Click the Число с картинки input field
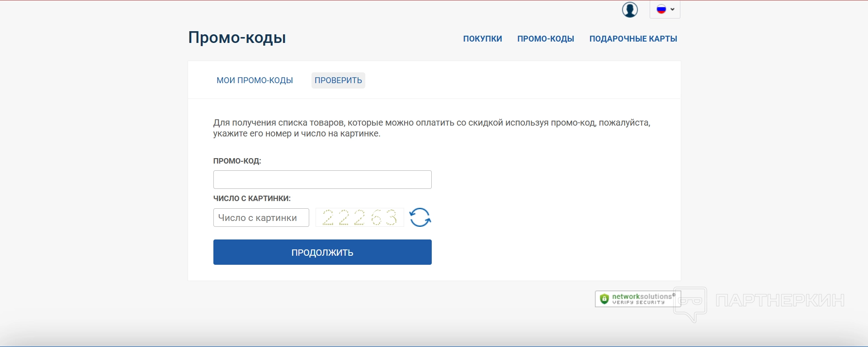 point(261,217)
